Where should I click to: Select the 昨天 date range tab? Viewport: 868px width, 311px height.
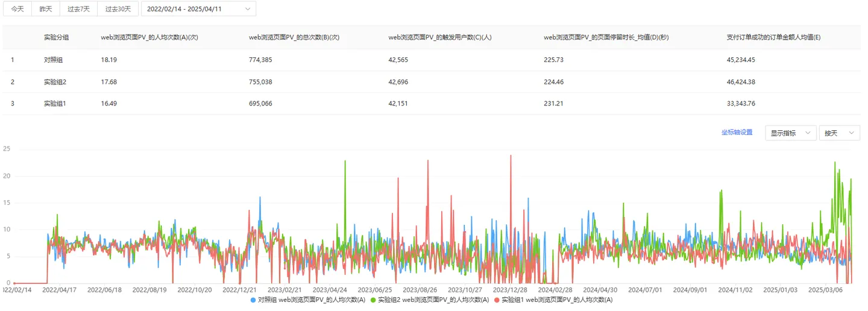(x=46, y=9)
